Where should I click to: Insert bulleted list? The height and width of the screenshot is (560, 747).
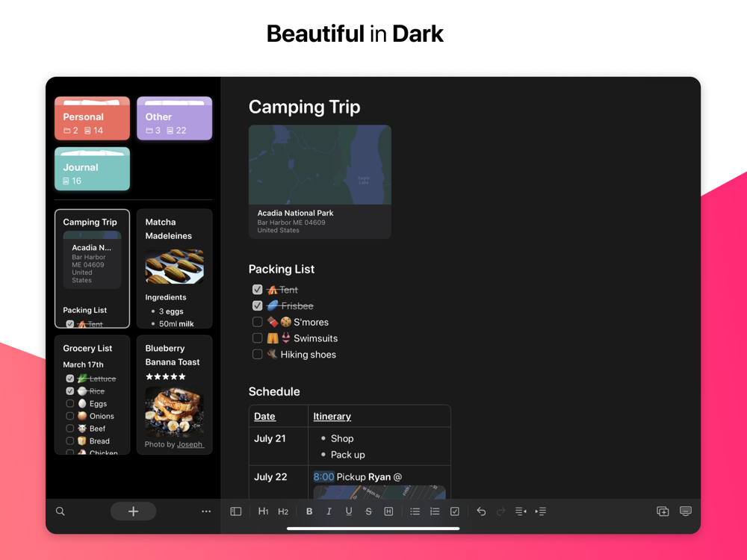pos(415,511)
